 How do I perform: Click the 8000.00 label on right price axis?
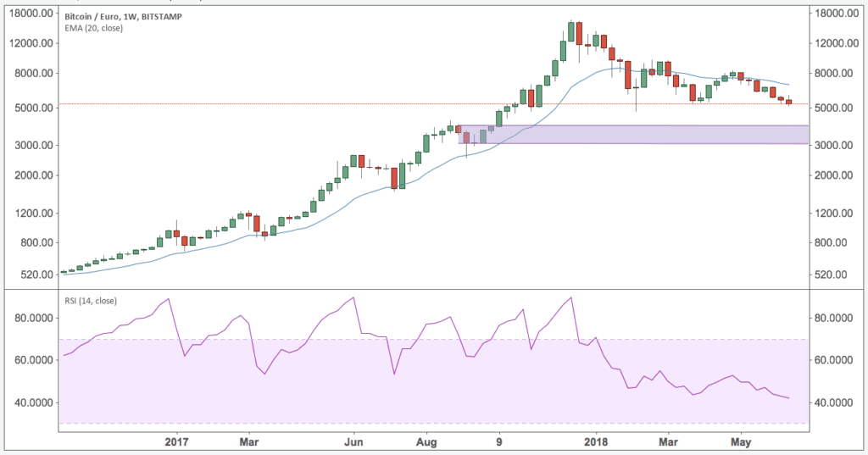(x=834, y=73)
